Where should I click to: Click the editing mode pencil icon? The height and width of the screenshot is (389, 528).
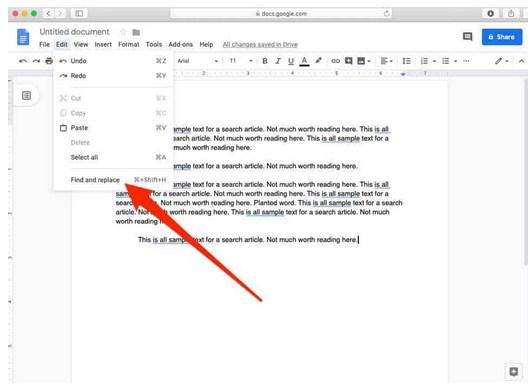[x=498, y=61]
